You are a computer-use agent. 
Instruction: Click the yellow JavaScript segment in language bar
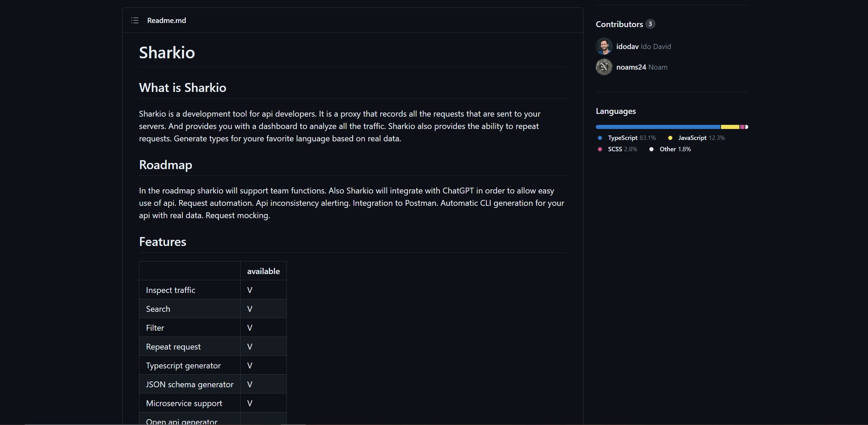point(730,127)
